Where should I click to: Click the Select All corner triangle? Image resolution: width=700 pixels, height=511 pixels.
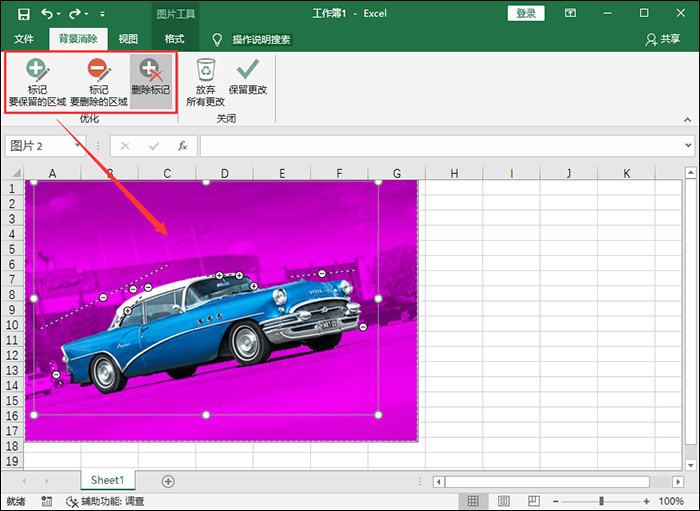coord(17,173)
